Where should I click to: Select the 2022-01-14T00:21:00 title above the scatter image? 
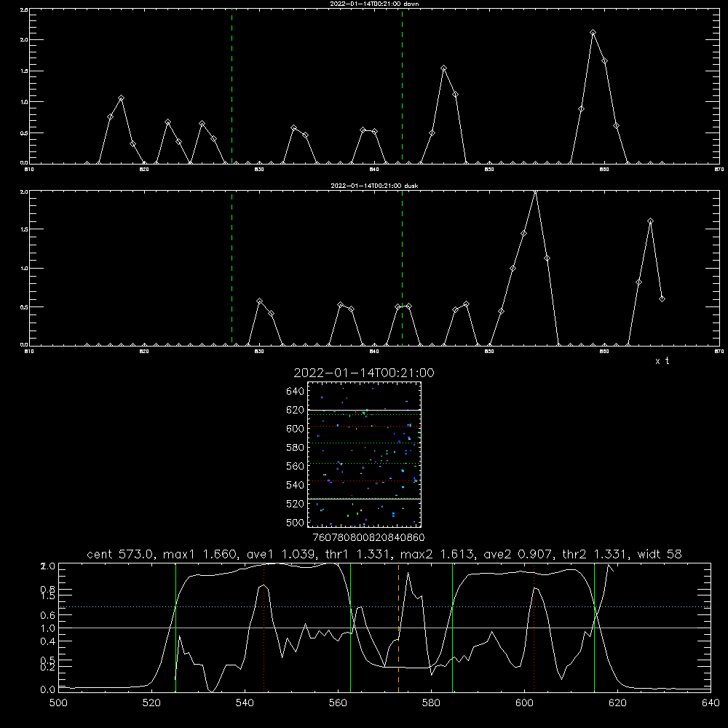click(364, 373)
